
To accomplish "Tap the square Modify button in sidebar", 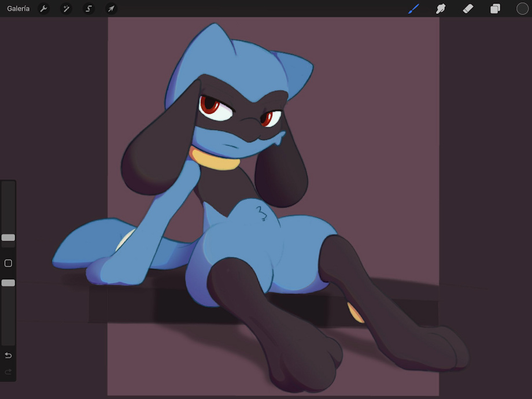I will [x=8, y=263].
